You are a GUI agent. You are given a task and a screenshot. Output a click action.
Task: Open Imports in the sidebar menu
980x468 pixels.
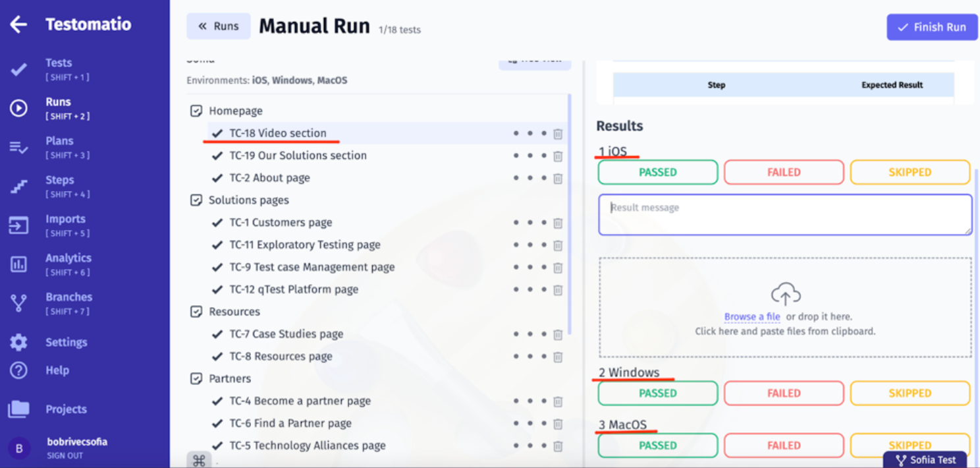(x=65, y=219)
